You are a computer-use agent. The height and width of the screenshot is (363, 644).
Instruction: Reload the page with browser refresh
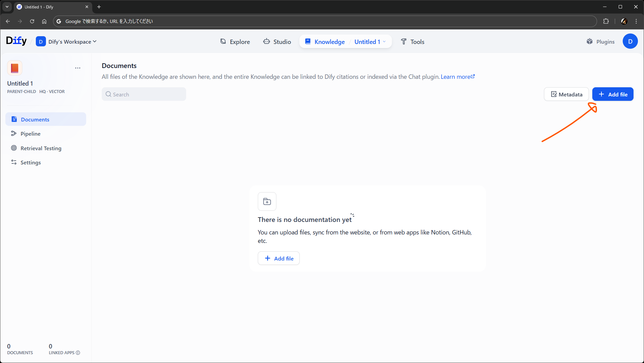pyautogui.click(x=32, y=21)
